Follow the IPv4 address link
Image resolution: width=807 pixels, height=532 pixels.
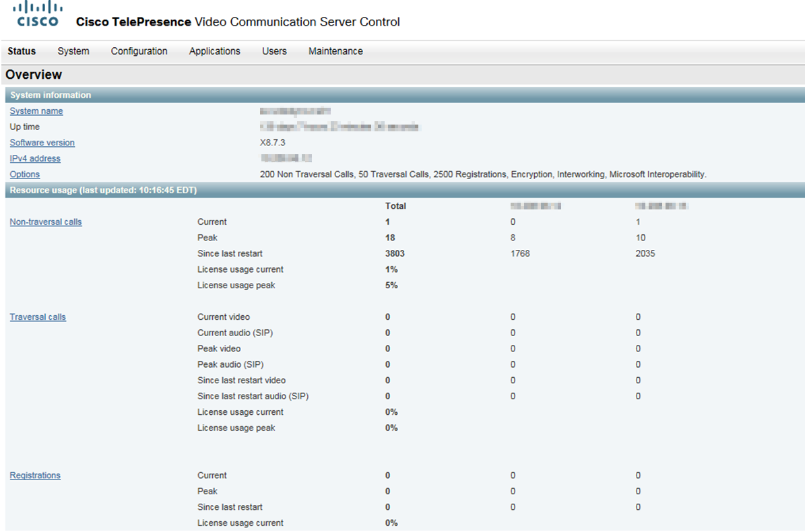(x=35, y=158)
